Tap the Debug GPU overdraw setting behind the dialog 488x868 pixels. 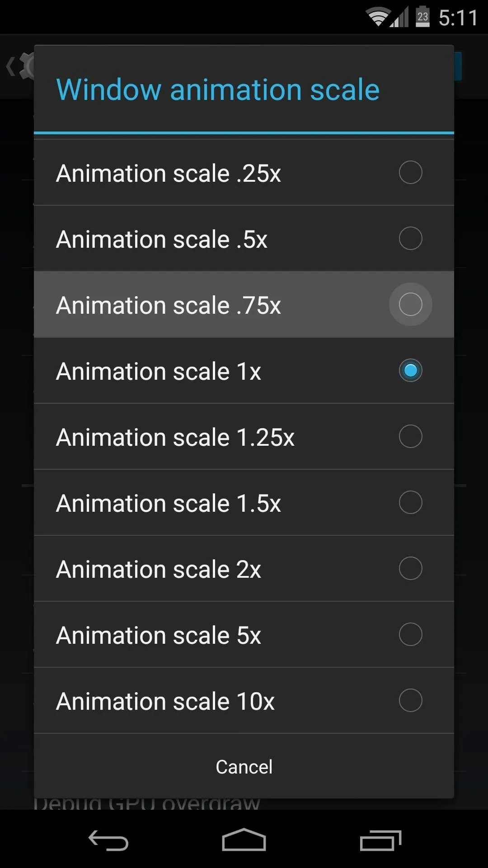(147, 804)
